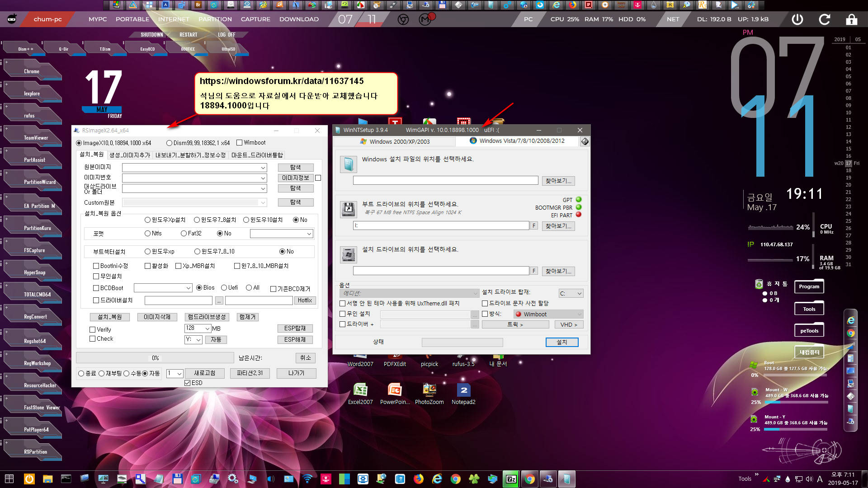The width and height of the screenshot is (868, 488).
Task: Open the Excel2007 desktop icon
Action: [360, 394]
